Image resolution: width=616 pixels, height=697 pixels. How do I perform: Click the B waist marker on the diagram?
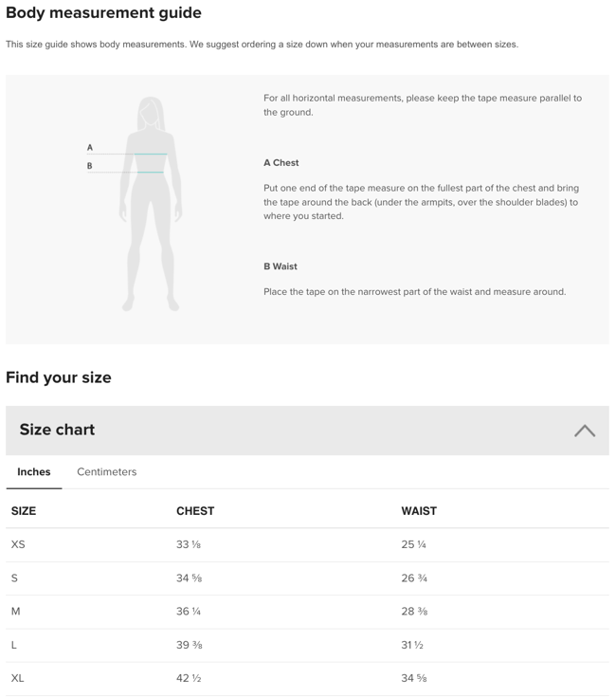90,166
